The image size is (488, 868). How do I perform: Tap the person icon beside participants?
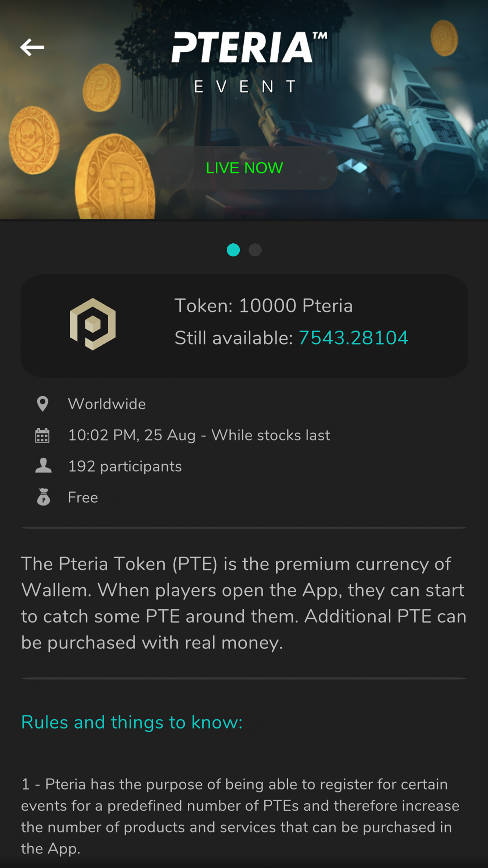click(x=43, y=466)
